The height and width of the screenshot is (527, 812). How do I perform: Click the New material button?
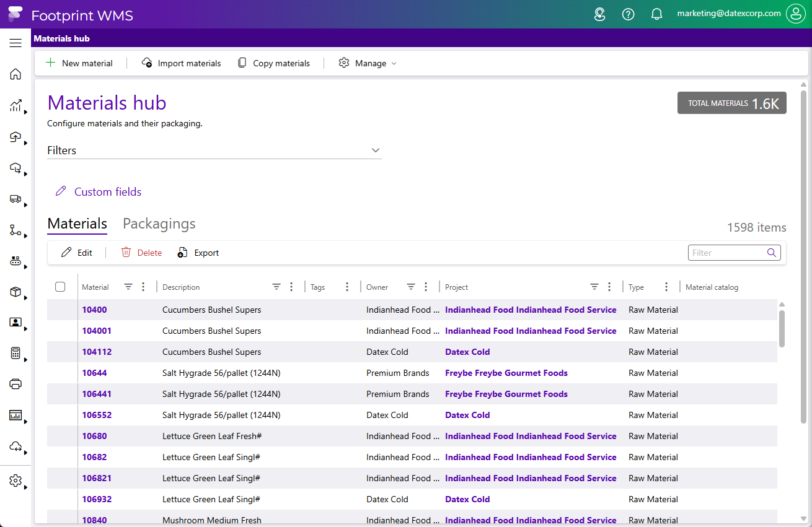(x=80, y=63)
